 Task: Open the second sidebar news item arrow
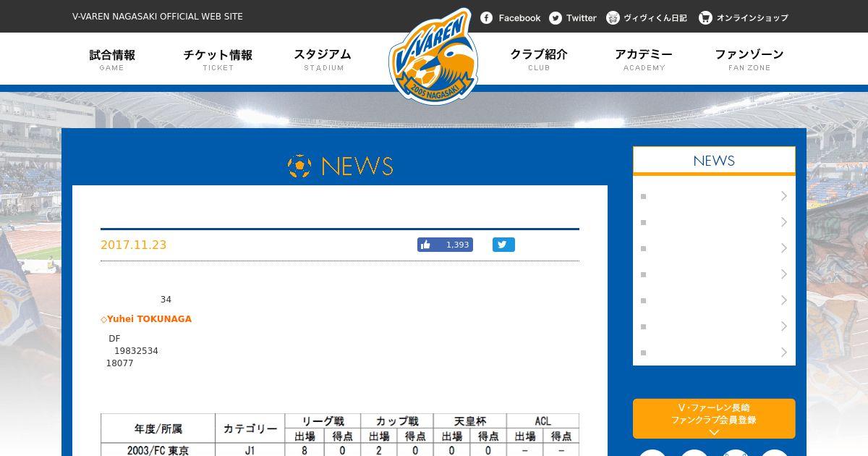[x=784, y=222]
